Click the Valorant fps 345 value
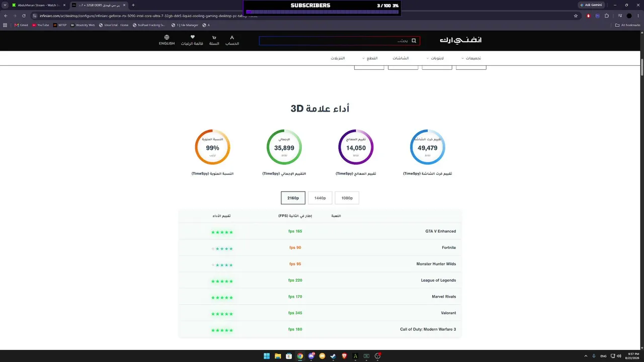This screenshot has width=644, height=362. click(295, 313)
